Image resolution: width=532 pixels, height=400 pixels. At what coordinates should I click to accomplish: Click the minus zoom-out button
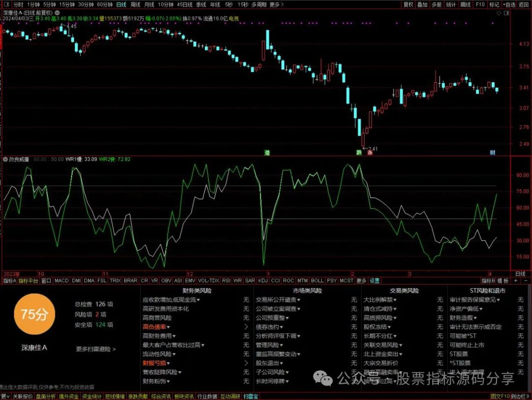pyautogui.click(x=526, y=281)
